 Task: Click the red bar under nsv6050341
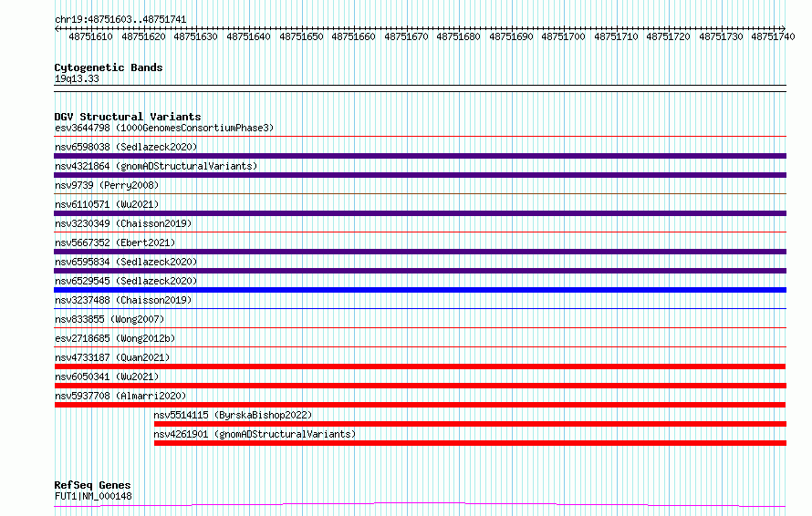tap(420, 386)
